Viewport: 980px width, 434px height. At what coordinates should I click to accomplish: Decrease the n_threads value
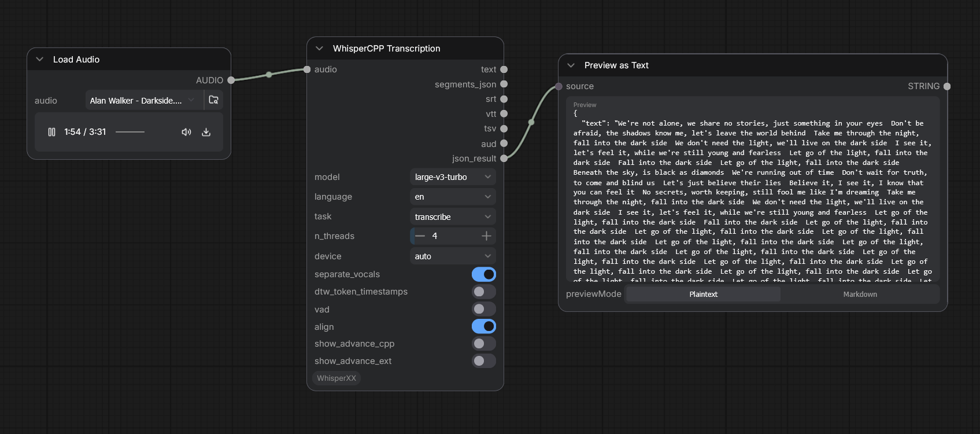[x=420, y=236]
